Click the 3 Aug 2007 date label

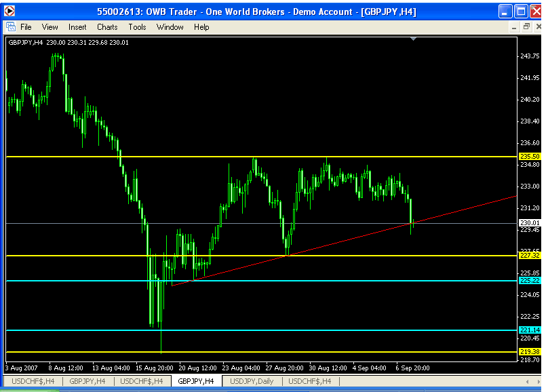click(x=21, y=368)
